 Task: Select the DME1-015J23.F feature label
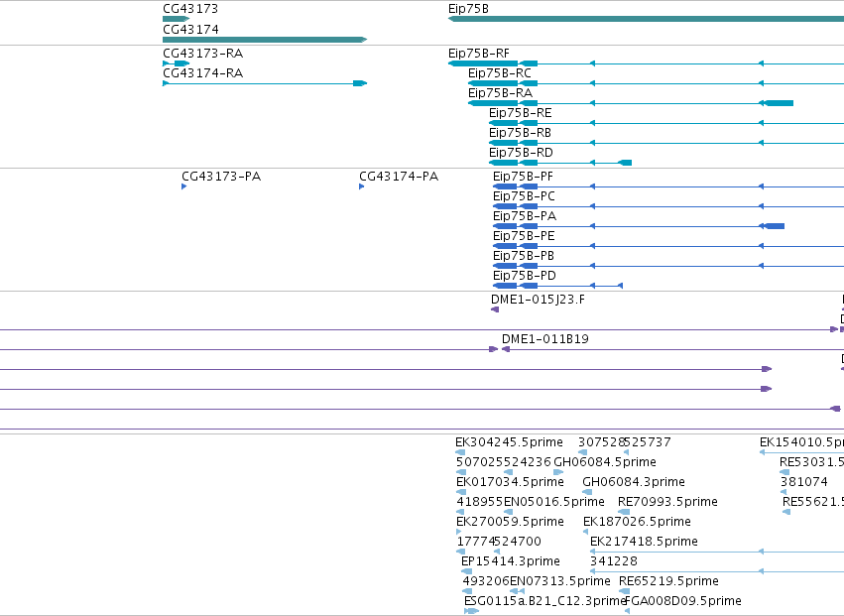(x=538, y=300)
